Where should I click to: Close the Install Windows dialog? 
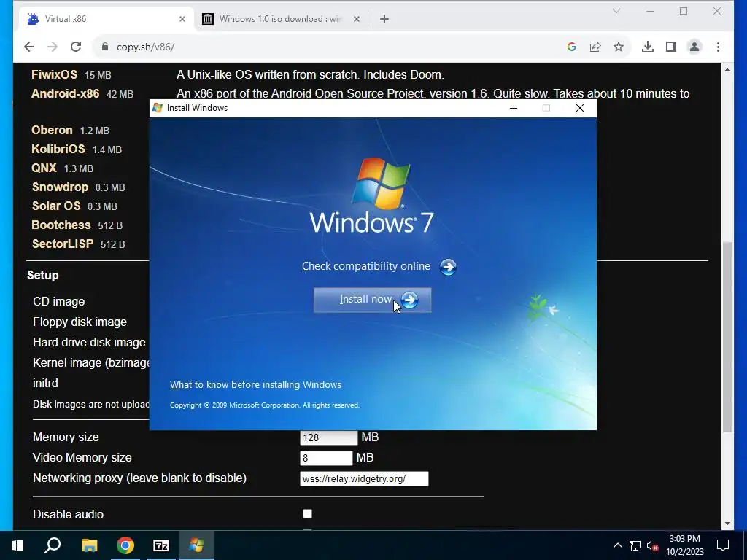tap(579, 108)
